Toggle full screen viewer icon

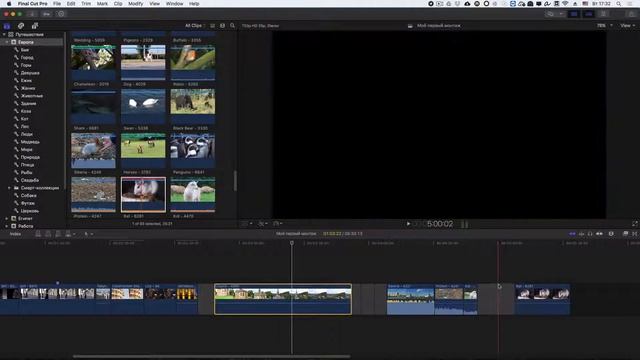(634, 224)
